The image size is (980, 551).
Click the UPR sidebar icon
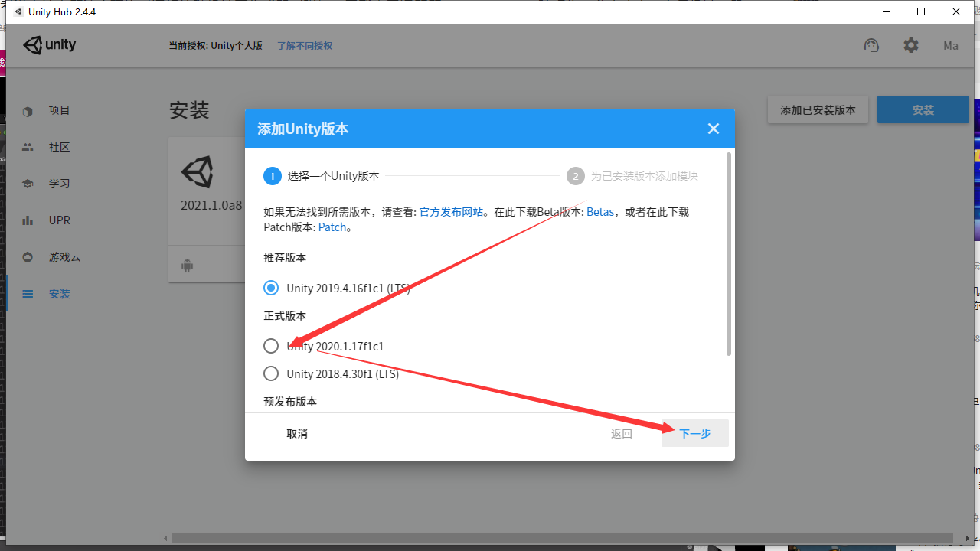[x=59, y=220]
